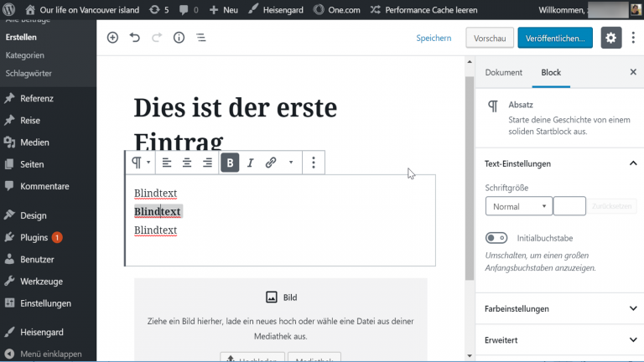Viewport: 644px width, 362px height.
Task: Click the Veröffentlichen button
Action: (x=555, y=38)
